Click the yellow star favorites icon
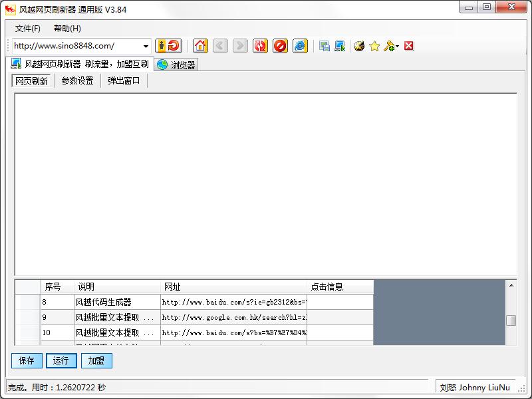The width and height of the screenshot is (532, 399). 374,46
